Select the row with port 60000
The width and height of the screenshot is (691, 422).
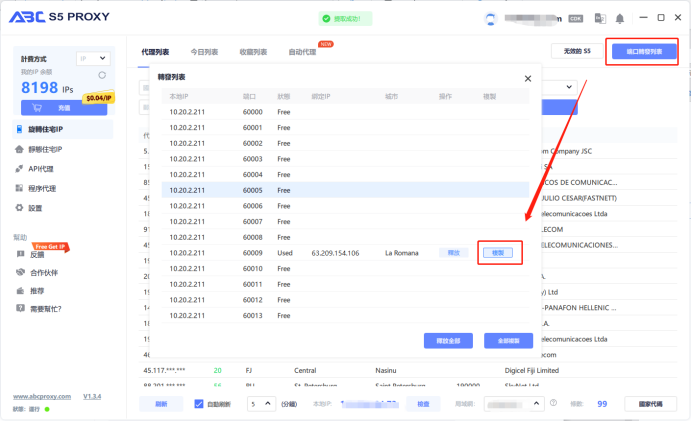[x=345, y=112]
